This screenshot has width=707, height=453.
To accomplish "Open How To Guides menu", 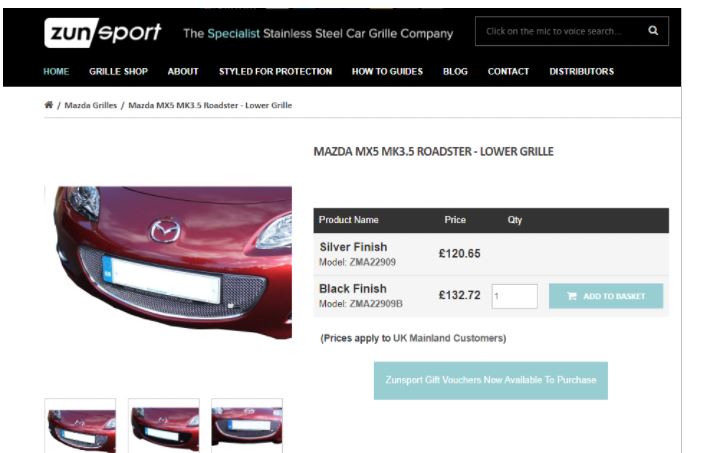I will tap(387, 71).
